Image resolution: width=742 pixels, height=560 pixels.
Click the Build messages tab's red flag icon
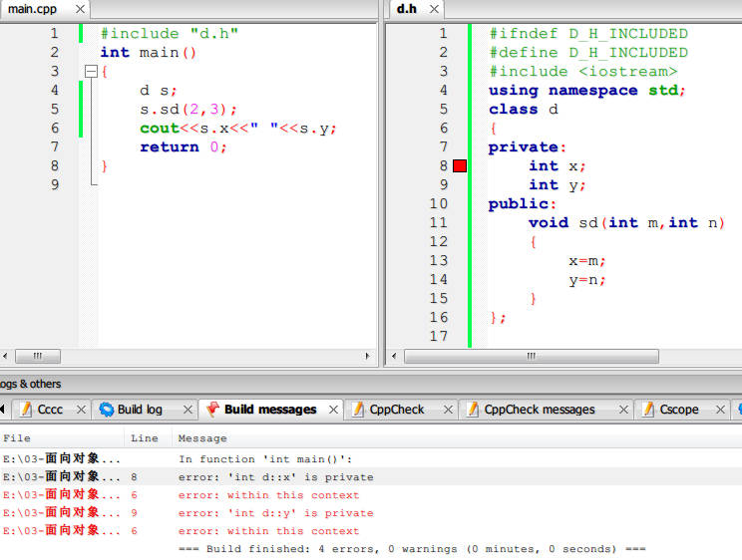pos(212,410)
